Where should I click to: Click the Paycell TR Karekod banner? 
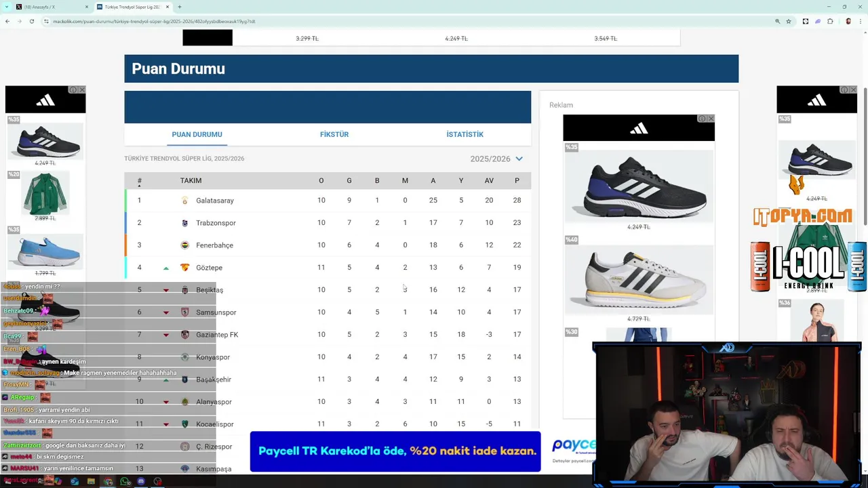pos(395,451)
